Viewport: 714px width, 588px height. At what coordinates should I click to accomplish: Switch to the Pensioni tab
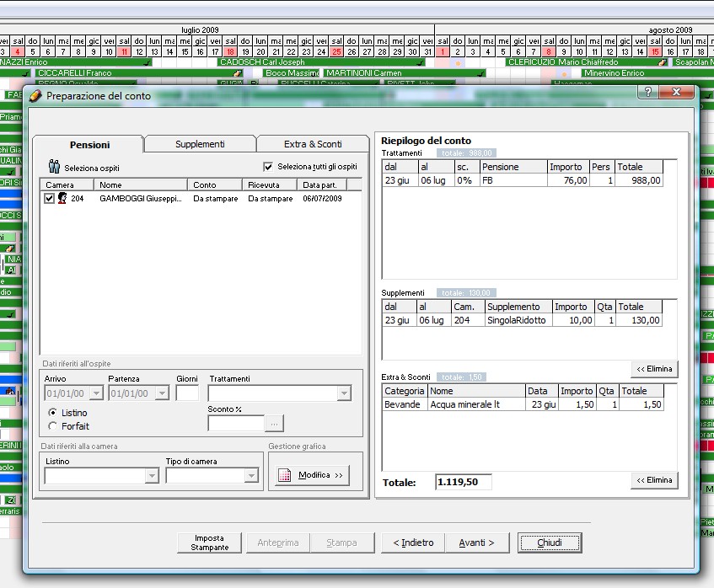(89, 145)
